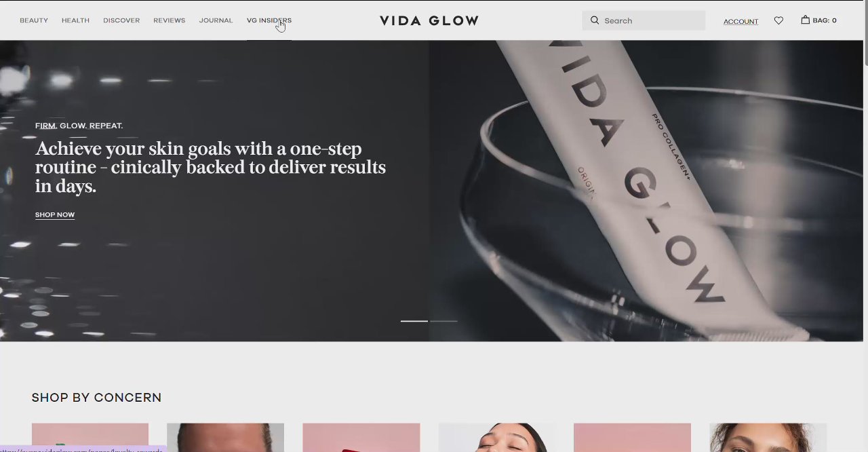
Task: Open the Journal section
Action: point(216,20)
